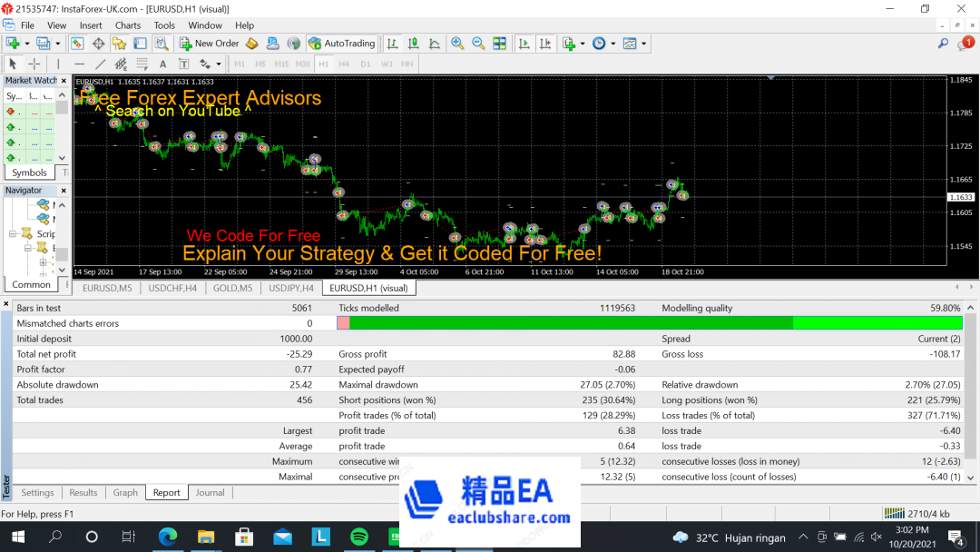Open the Periods clock icon
The height and width of the screenshot is (552, 980).
(599, 44)
